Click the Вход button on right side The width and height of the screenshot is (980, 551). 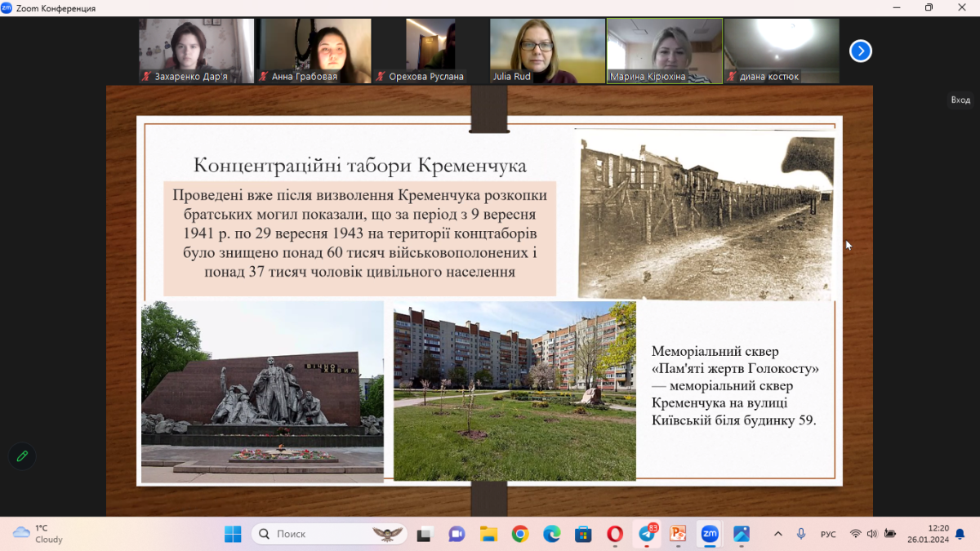960,100
